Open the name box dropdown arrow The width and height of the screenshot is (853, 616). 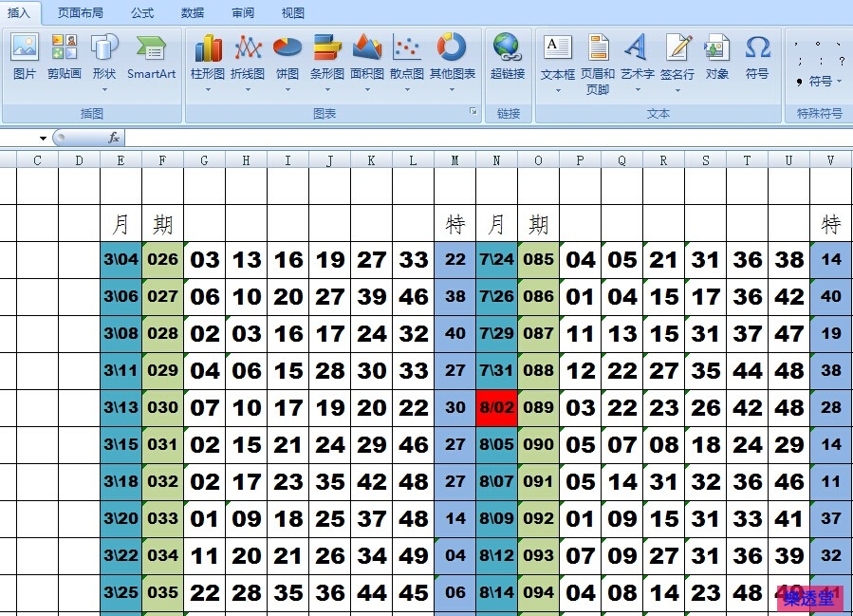tap(43, 139)
